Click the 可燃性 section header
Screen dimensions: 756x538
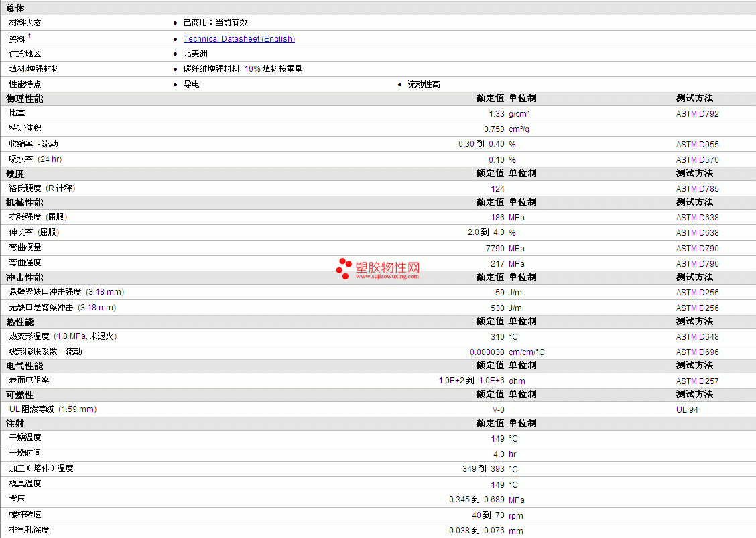19,395
